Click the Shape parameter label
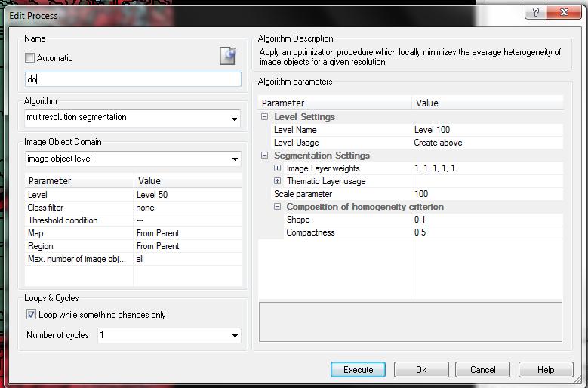The height and width of the screenshot is (388, 588). click(298, 220)
